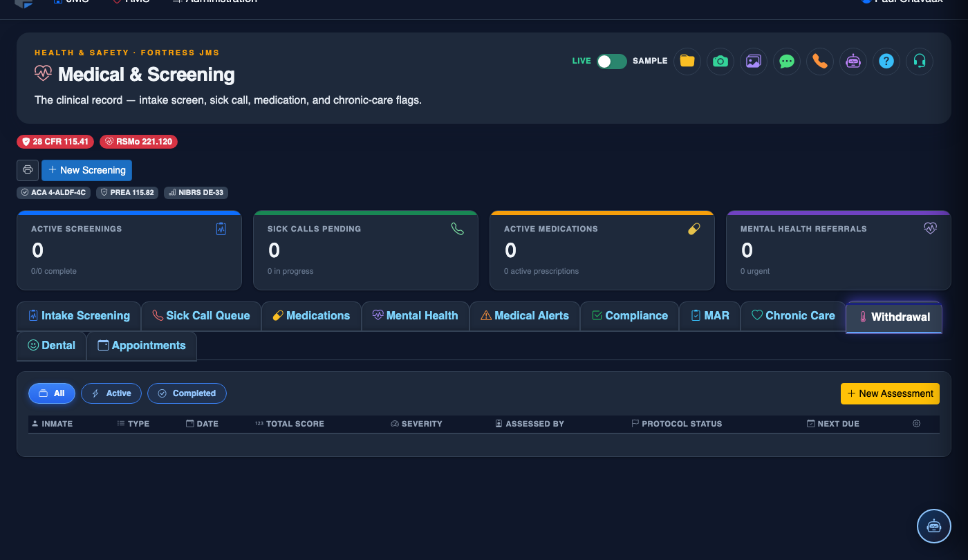Sort by the Total Score column header
Image resolution: width=968 pixels, height=560 pixels.
pos(290,424)
